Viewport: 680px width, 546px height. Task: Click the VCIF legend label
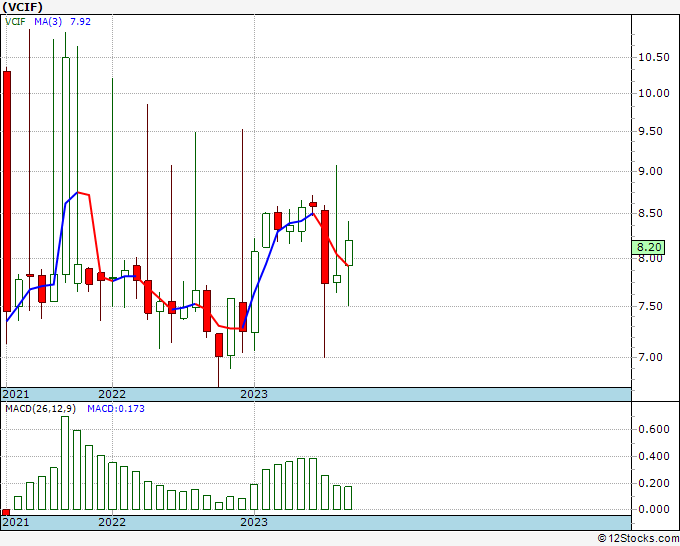pyautogui.click(x=15, y=21)
